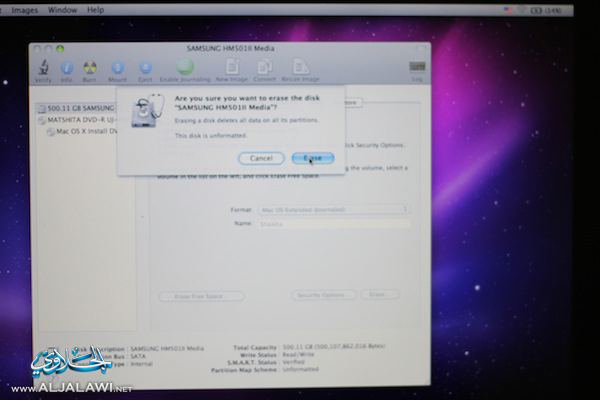Open the Images menu
600x400 pixels.
pyautogui.click(x=25, y=10)
